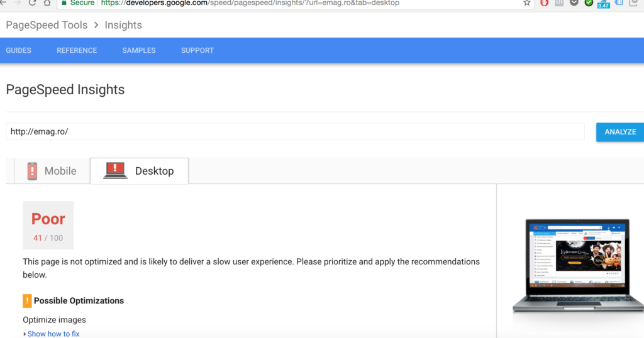This screenshot has width=644, height=338.
Task: Switch to the Mobile tab
Action: pos(52,171)
